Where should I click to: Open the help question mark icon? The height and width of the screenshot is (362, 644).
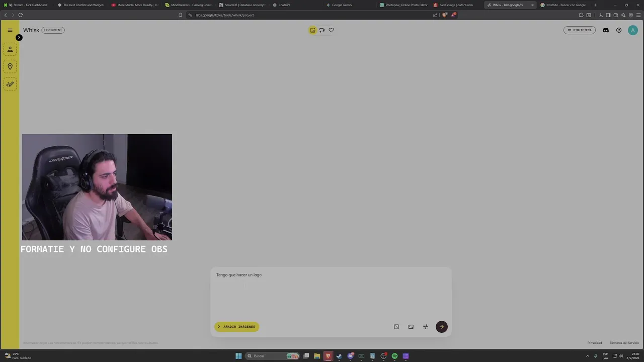click(619, 30)
